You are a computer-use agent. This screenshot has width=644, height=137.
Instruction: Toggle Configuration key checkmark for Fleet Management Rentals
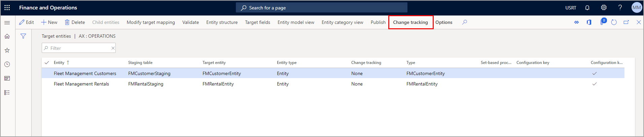coord(594,84)
